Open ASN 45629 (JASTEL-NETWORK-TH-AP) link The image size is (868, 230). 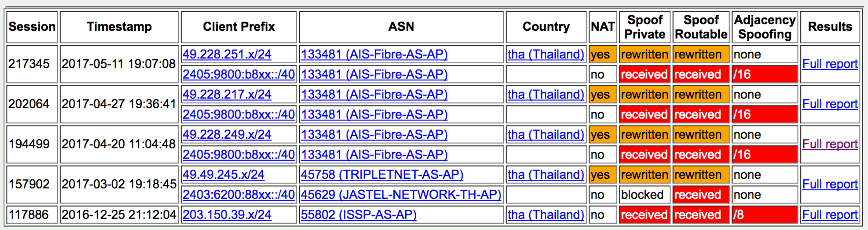(401, 195)
